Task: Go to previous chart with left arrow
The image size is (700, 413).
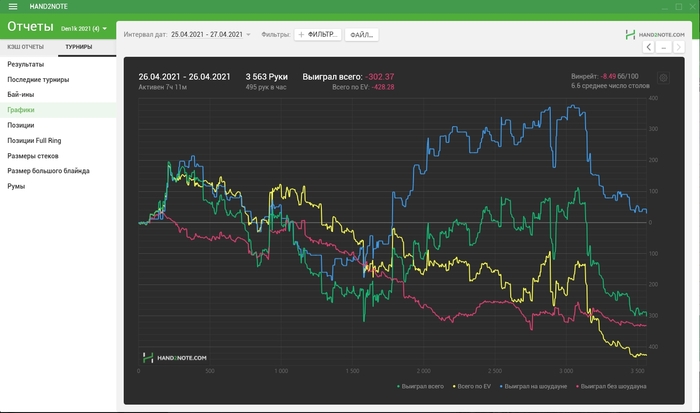Action: [649, 47]
